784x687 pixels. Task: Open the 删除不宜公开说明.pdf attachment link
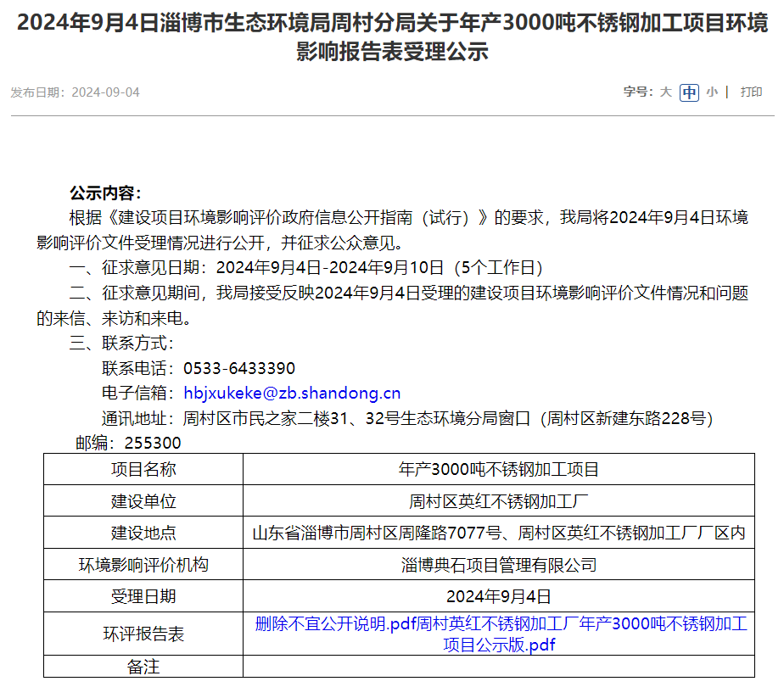pyautogui.click(x=335, y=623)
